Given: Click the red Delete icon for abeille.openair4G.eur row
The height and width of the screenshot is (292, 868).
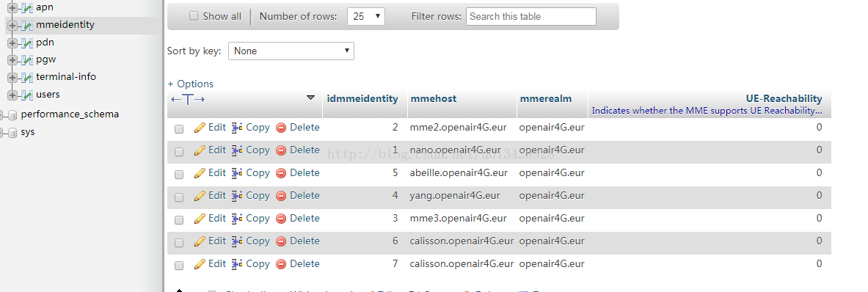Looking at the screenshot, I should [x=281, y=173].
